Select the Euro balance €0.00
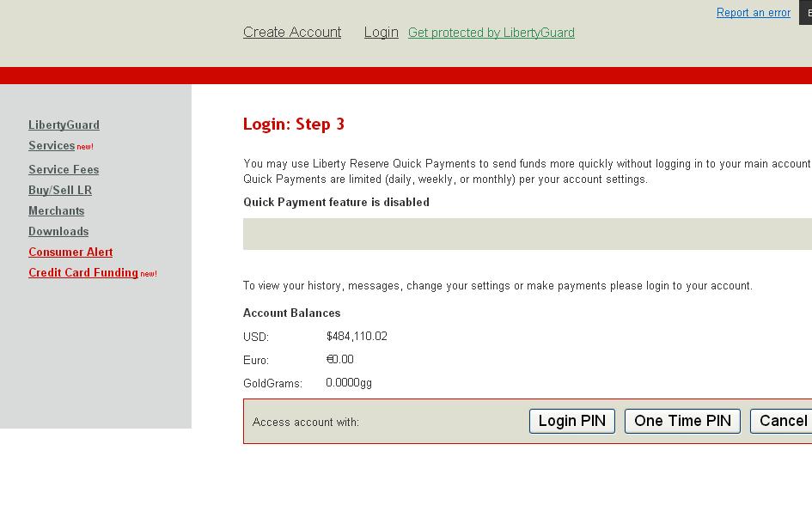The image size is (812, 511). [x=339, y=359]
